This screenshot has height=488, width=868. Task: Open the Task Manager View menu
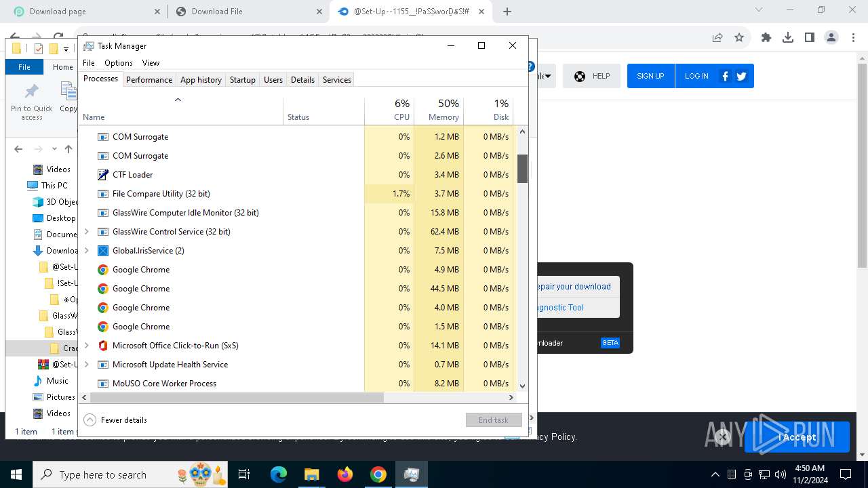[151, 63]
